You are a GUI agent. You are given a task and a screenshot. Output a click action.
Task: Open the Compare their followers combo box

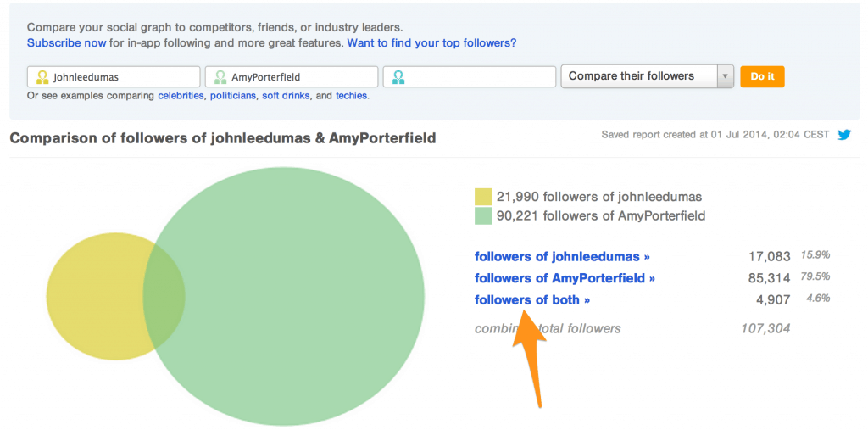pos(647,76)
